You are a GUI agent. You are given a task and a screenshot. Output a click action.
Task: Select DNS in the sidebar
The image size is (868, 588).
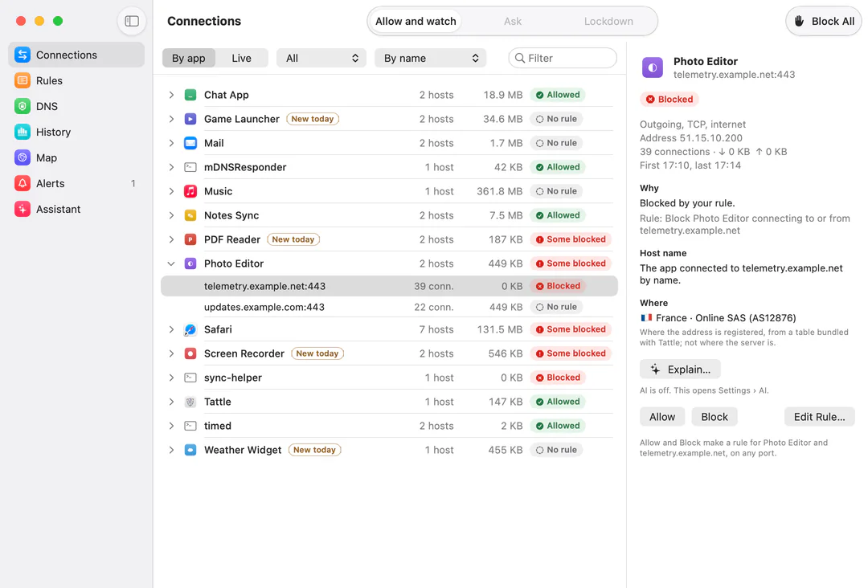point(76,106)
